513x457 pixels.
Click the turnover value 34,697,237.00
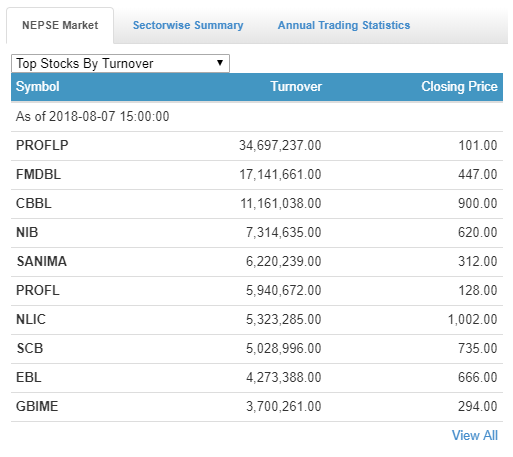click(x=280, y=145)
